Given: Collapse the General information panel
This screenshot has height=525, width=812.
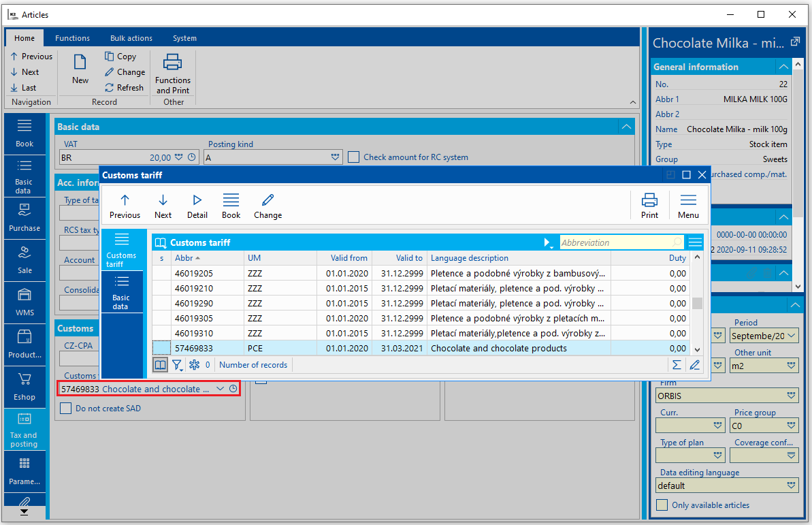Looking at the screenshot, I should pos(783,67).
